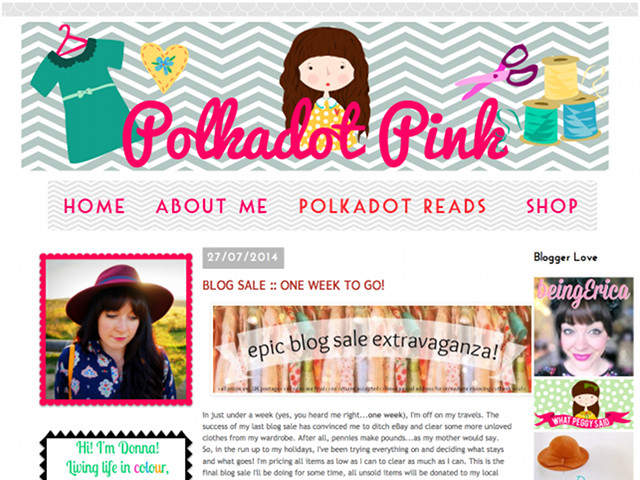Click the epic blog sale extravaganza banner
Image resolution: width=640 pixels, height=480 pixels.
tap(372, 349)
